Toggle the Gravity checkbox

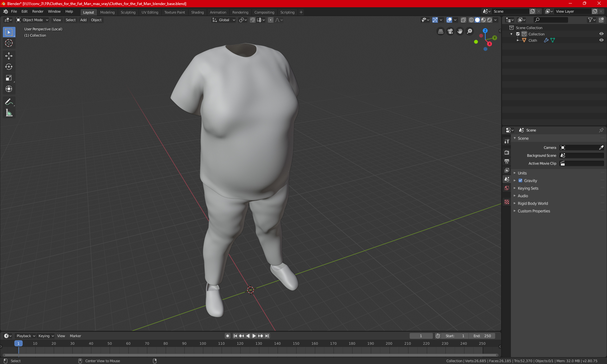pos(520,180)
